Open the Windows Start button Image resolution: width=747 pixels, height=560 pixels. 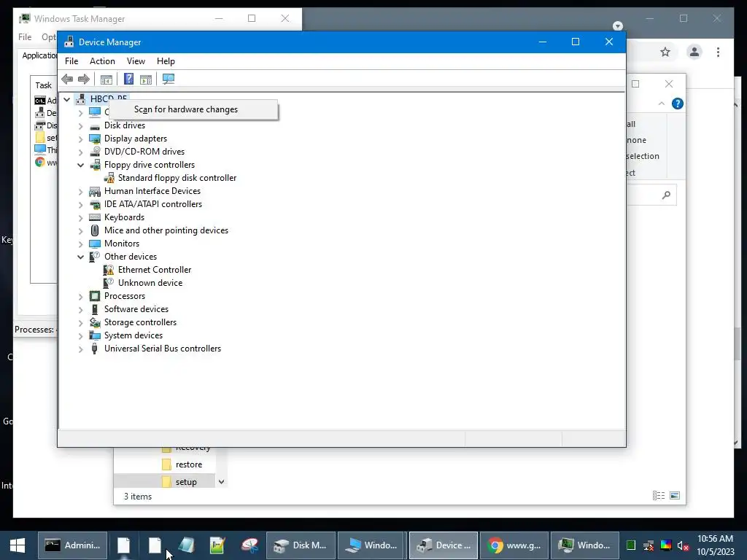tap(18, 545)
